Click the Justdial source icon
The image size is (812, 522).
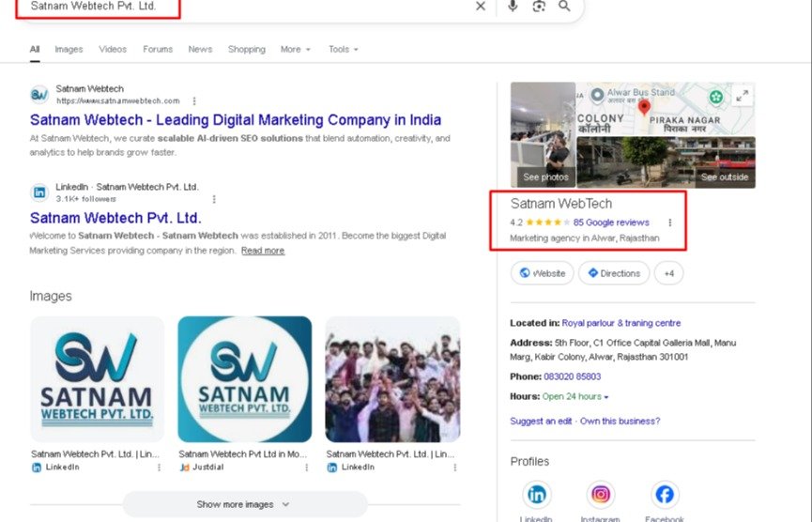click(x=184, y=468)
